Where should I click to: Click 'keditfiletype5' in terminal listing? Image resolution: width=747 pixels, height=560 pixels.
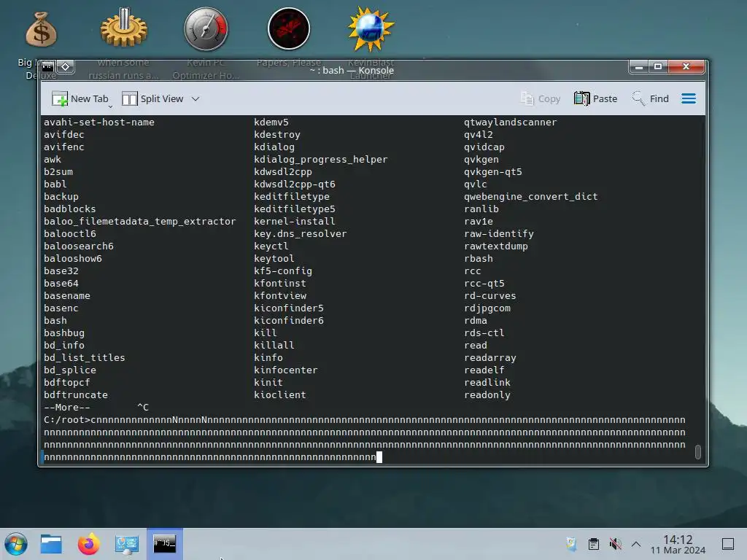click(295, 209)
